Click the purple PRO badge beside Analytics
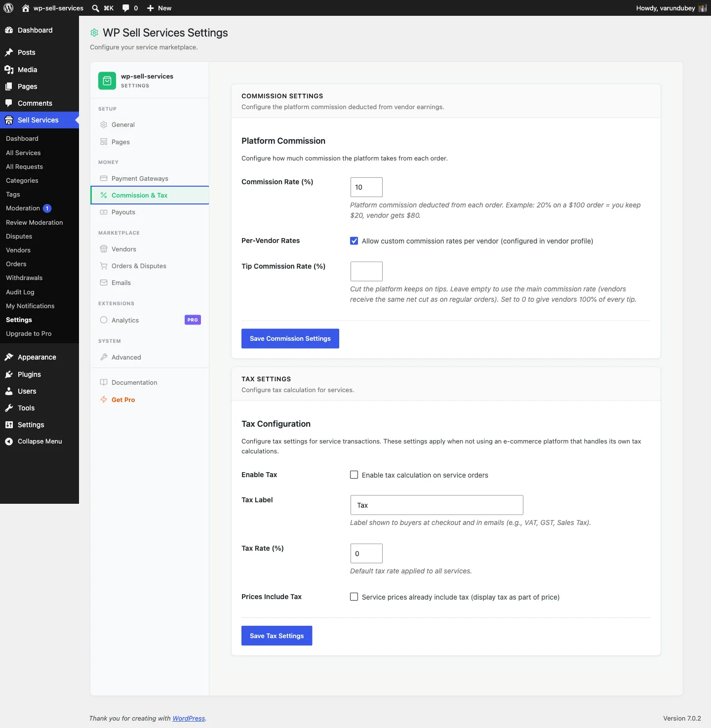 point(193,320)
